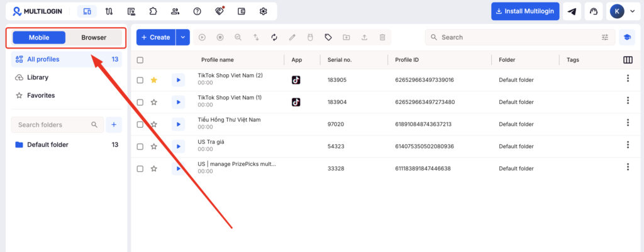Viewport: 644px width, 252px height.
Task: Launch Tiểu Hồng Thư Việt Nam play button
Action: tap(178, 124)
